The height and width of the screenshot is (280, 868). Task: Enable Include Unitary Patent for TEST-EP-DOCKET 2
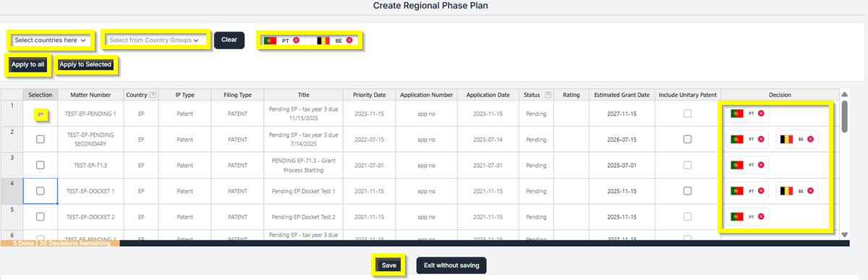pos(687,217)
